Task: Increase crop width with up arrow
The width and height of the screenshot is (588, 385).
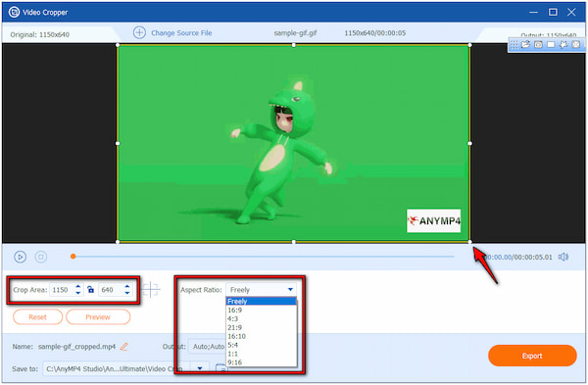Action: [78, 287]
